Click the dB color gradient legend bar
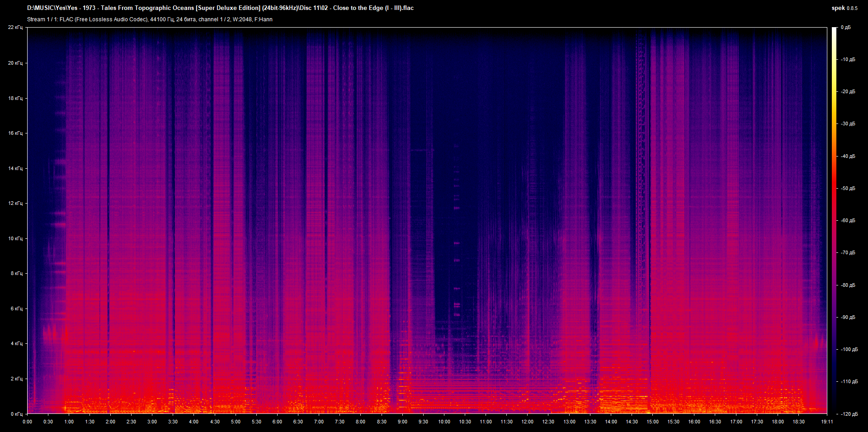 pyautogui.click(x=834, y=220)
